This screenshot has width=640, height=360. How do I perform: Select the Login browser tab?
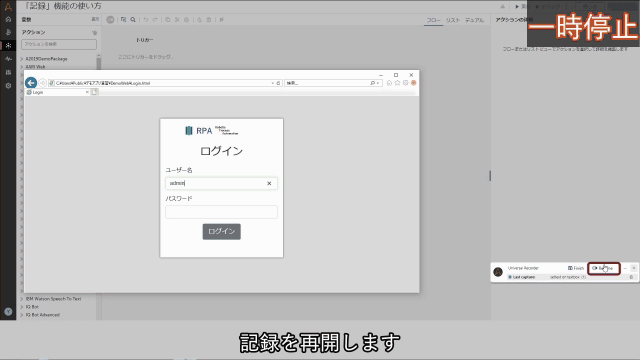[57, 92]
